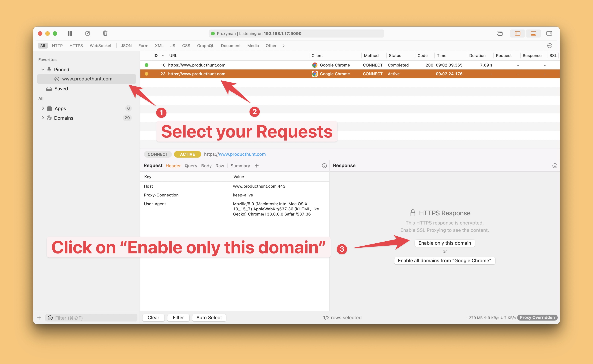Open the Saved folder in sidebar
Image resolution: width=593 pixels, height=364 pixels.
pos(61,89)
